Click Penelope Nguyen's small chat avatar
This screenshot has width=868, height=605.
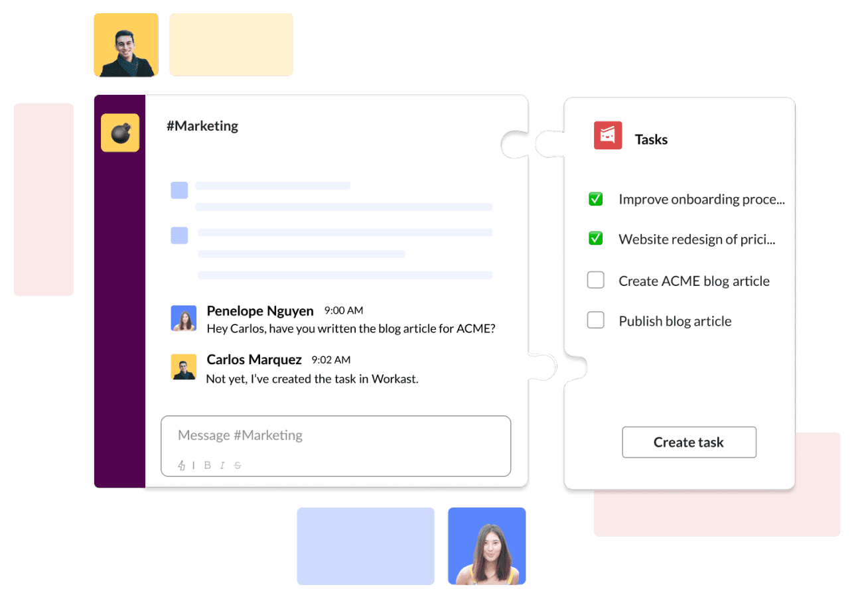[x=184, y=318]
